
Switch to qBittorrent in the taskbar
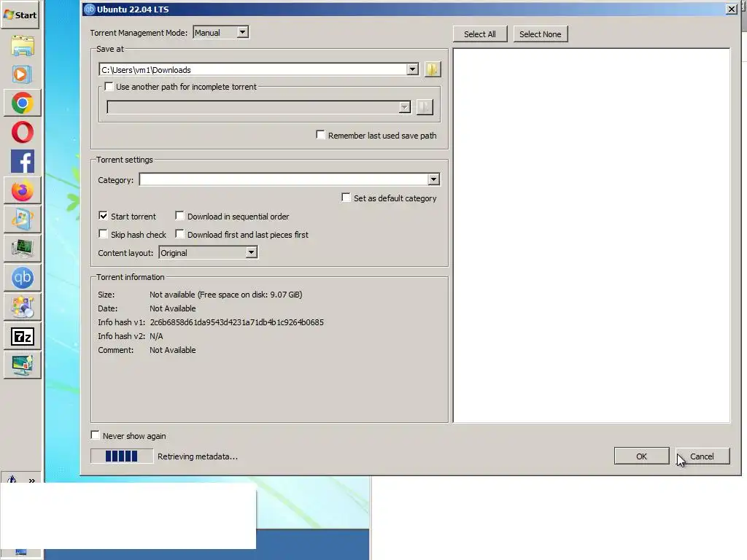point(23,278)
